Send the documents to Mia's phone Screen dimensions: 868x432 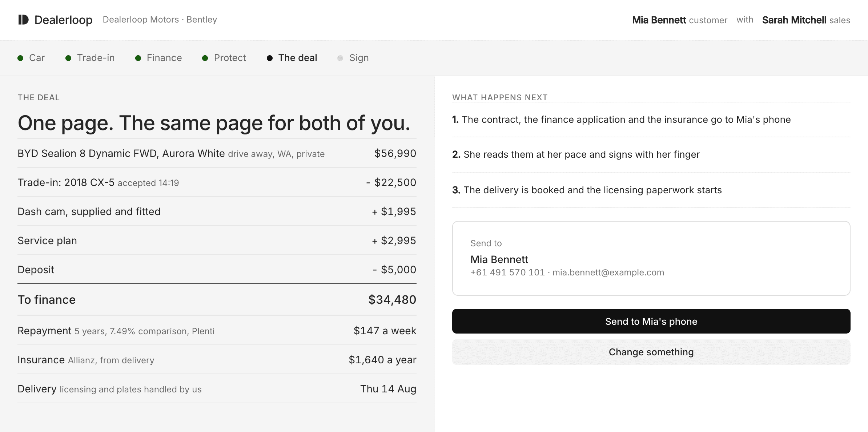coord(651,321)
